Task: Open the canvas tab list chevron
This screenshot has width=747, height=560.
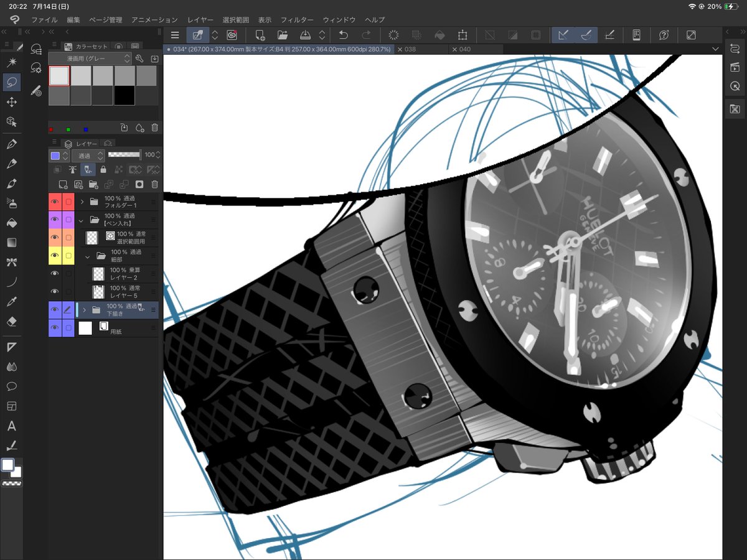Action: point(715,49)
